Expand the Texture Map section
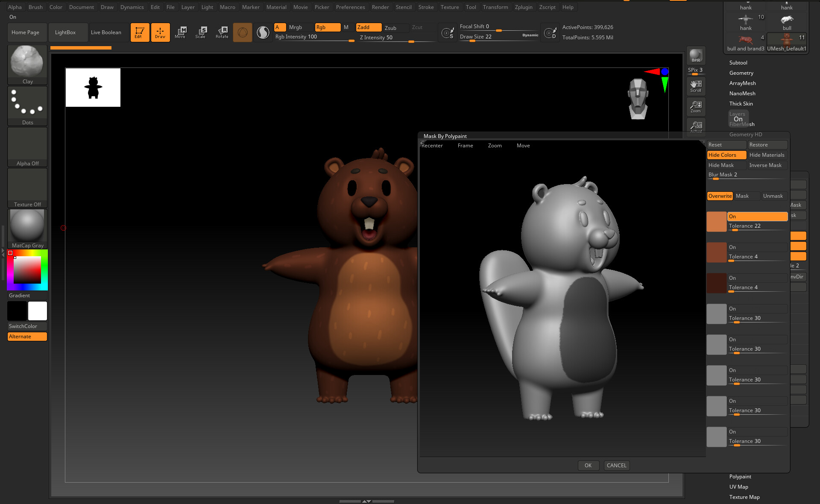Viewport: 820px width, 504px height. point(744,497)
